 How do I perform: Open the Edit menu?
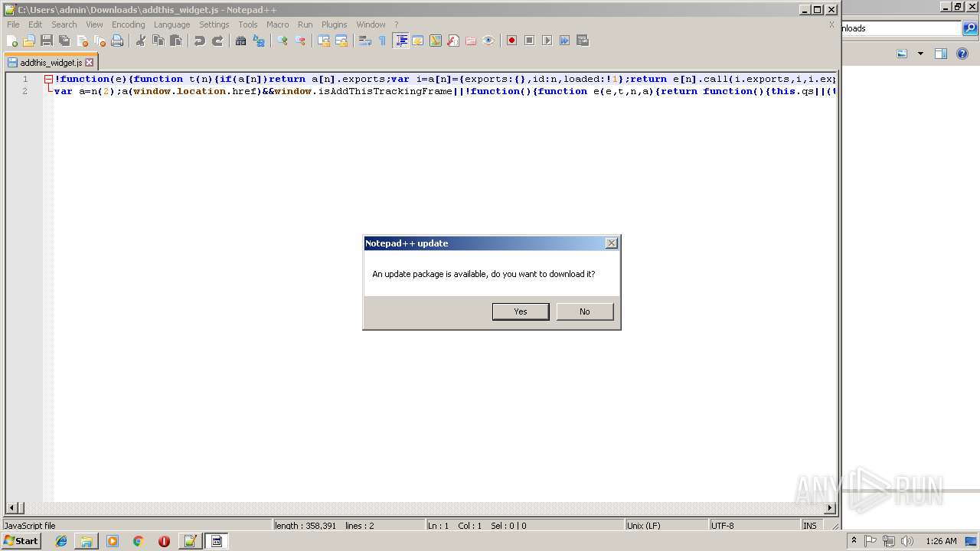35,24
